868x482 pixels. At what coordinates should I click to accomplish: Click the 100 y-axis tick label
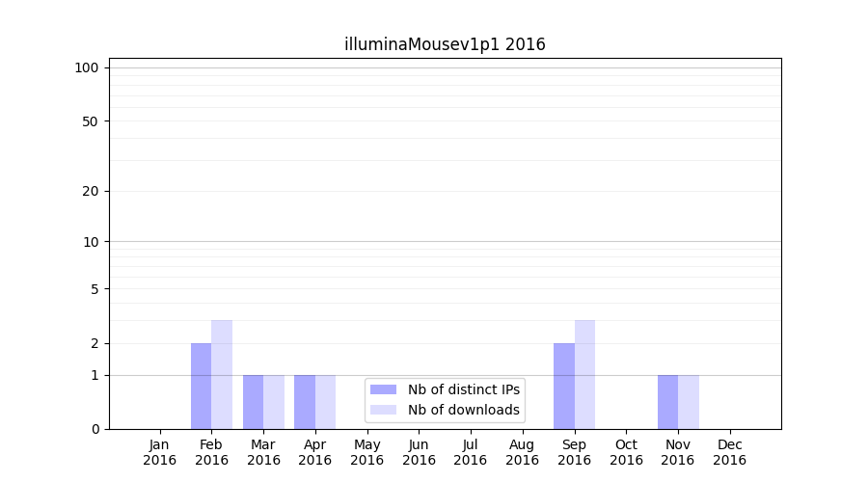(x=87, y=67)
